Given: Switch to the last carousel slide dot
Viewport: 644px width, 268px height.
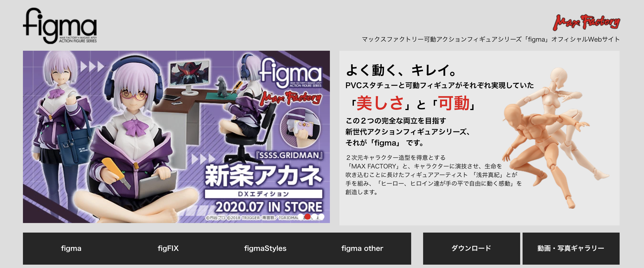Looking at the screenshot, I should (321, 217).
